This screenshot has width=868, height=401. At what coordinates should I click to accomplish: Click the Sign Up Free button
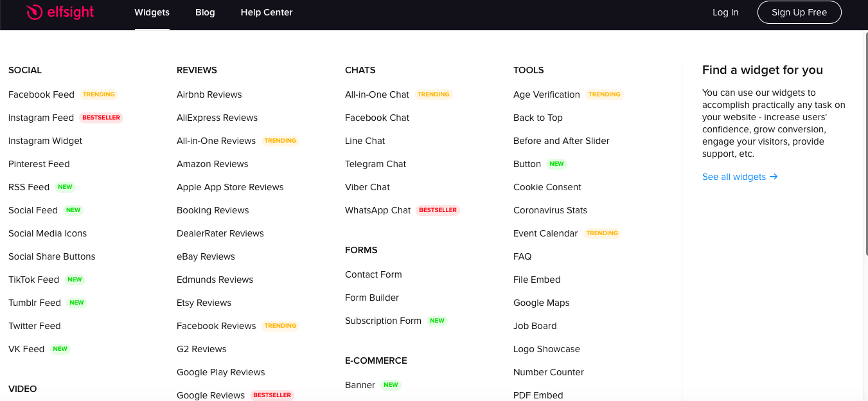[799, 12]
